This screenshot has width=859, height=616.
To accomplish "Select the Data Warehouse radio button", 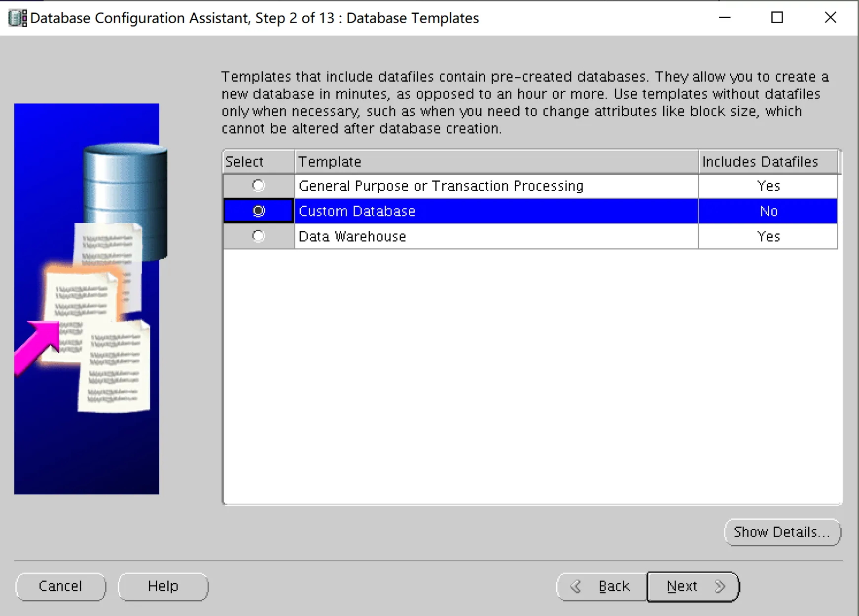I will pyautogui.click(x=258, y=236).
